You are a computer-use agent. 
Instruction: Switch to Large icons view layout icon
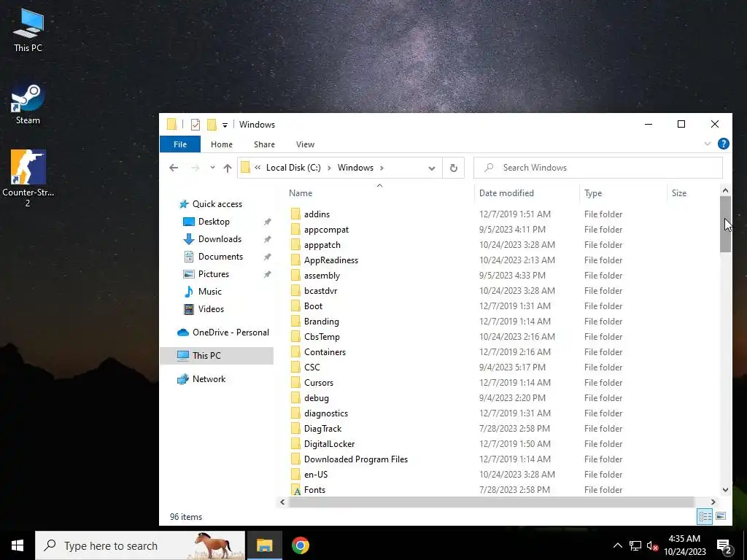pyautogui.click(x=721, y=516)
